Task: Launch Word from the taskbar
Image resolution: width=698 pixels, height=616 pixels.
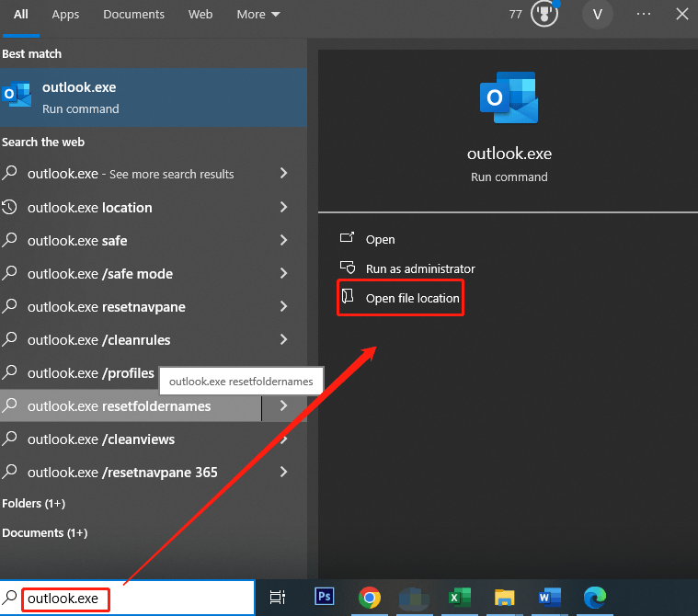Action: 550,598
